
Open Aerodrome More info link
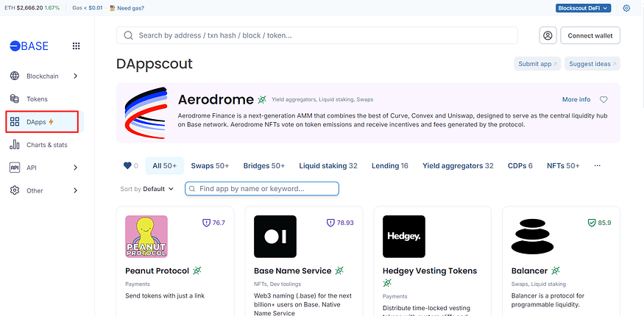tap(576, 100)
